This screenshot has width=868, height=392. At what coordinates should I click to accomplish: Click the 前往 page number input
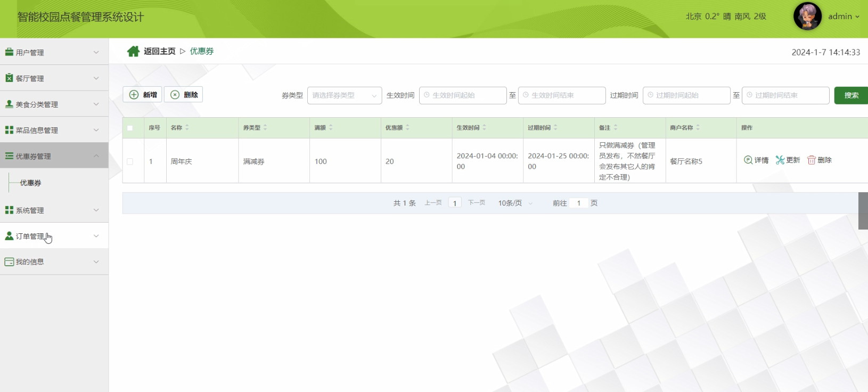point(578,203)
